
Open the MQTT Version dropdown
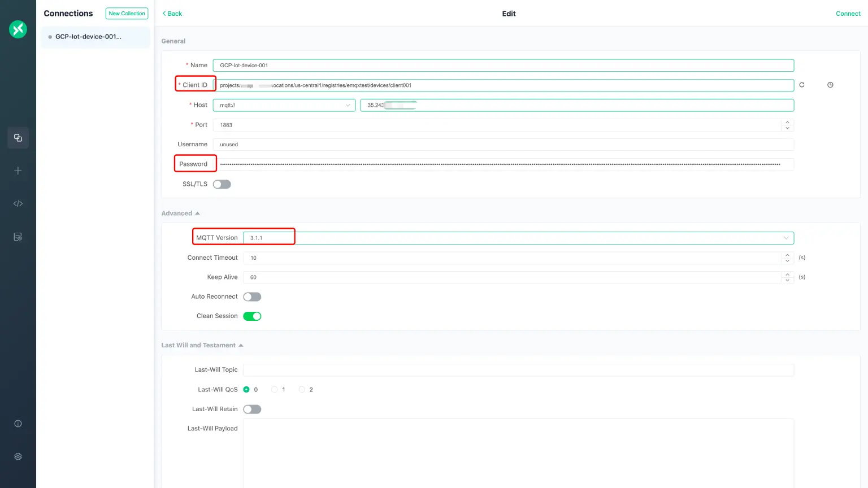[518, 238]
